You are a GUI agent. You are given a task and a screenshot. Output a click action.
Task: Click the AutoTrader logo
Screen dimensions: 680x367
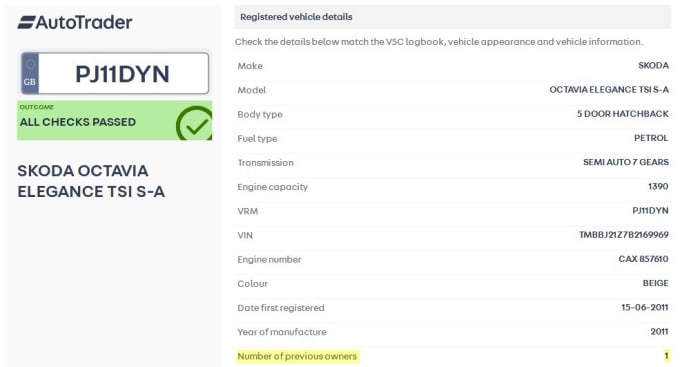point(75,22)
